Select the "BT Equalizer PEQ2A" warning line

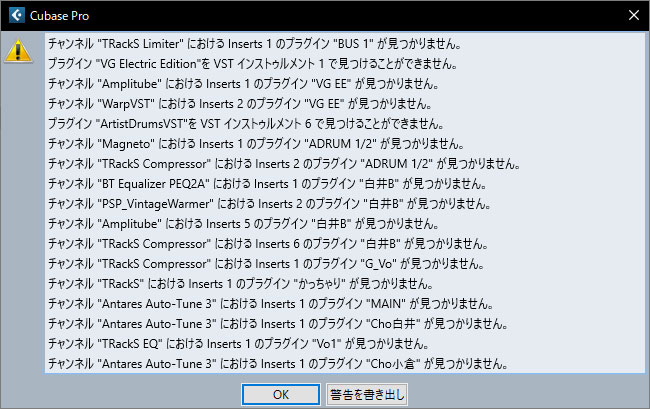(x=267, y=184)
